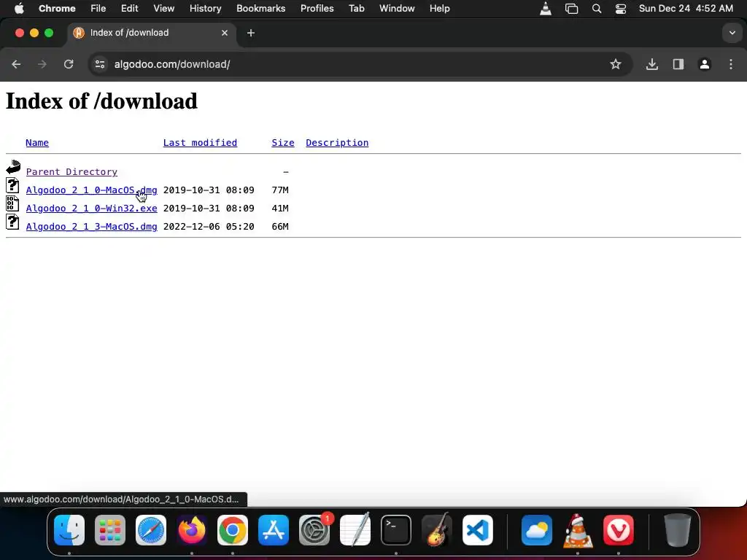Select the 77M size value
Screen dimensions: 747x560
click(x=280, y=190)
